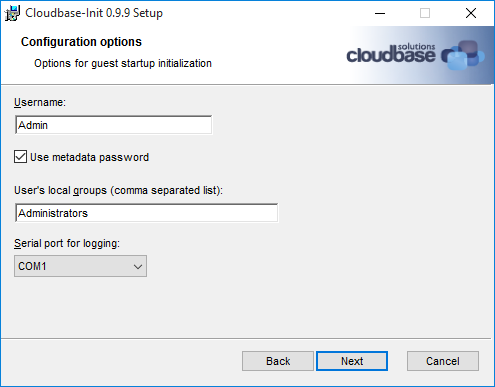
Task: Click the Serial port for logging label
Action: click(67, 244)
